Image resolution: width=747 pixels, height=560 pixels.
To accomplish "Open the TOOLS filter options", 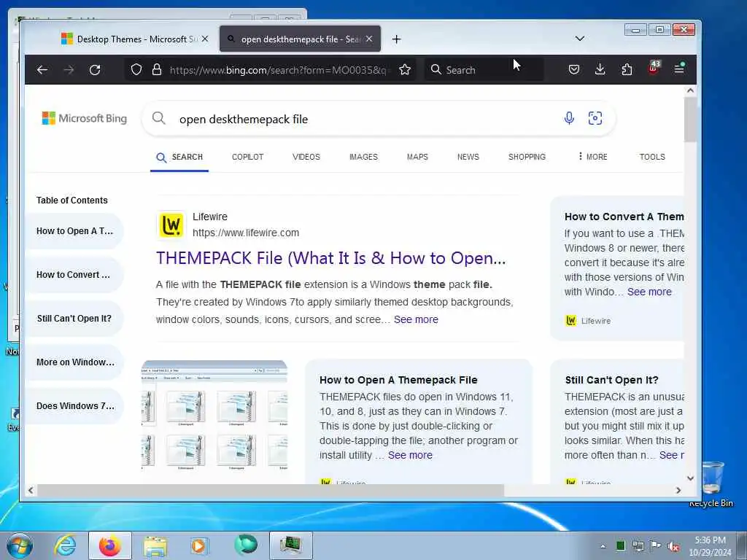I will click(x=652, y=157).
